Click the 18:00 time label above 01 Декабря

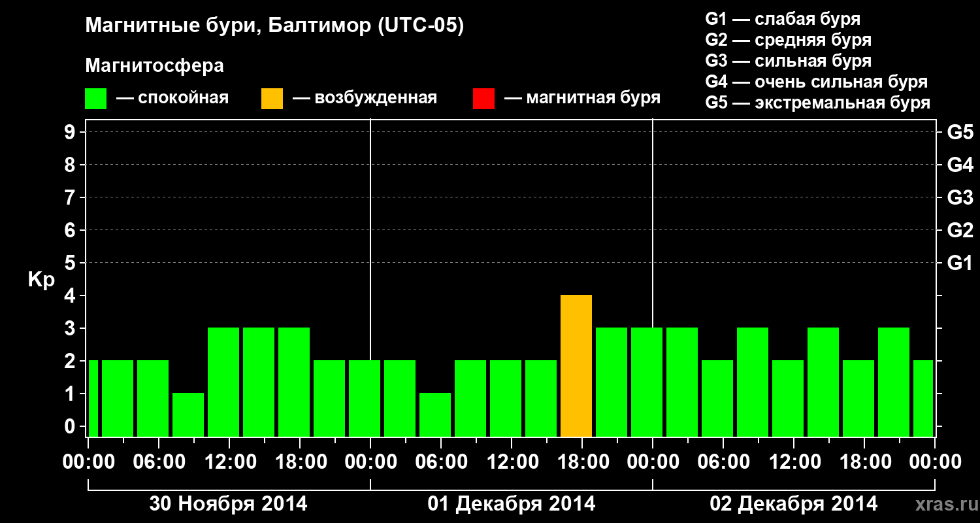(x=582, y=462)
